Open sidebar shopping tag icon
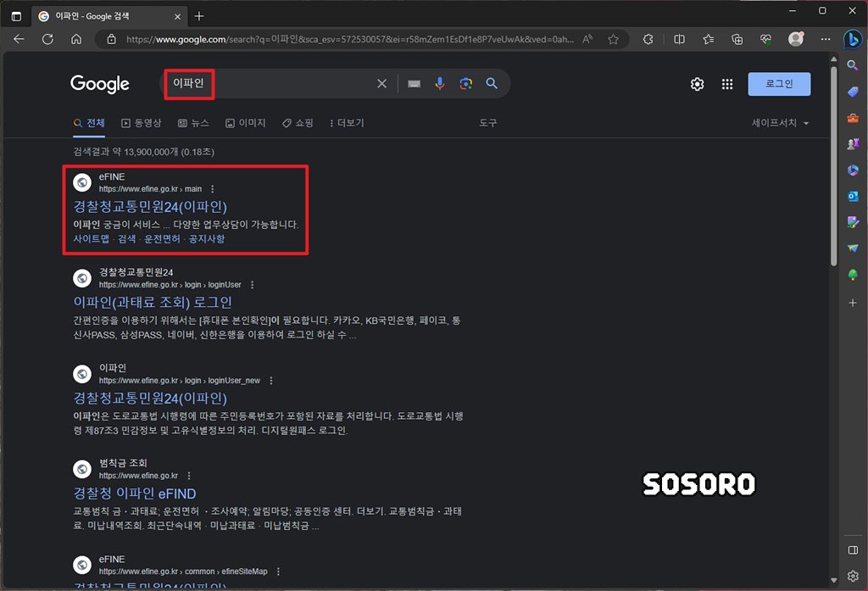868x591 pixels. (x=853, y=92)
